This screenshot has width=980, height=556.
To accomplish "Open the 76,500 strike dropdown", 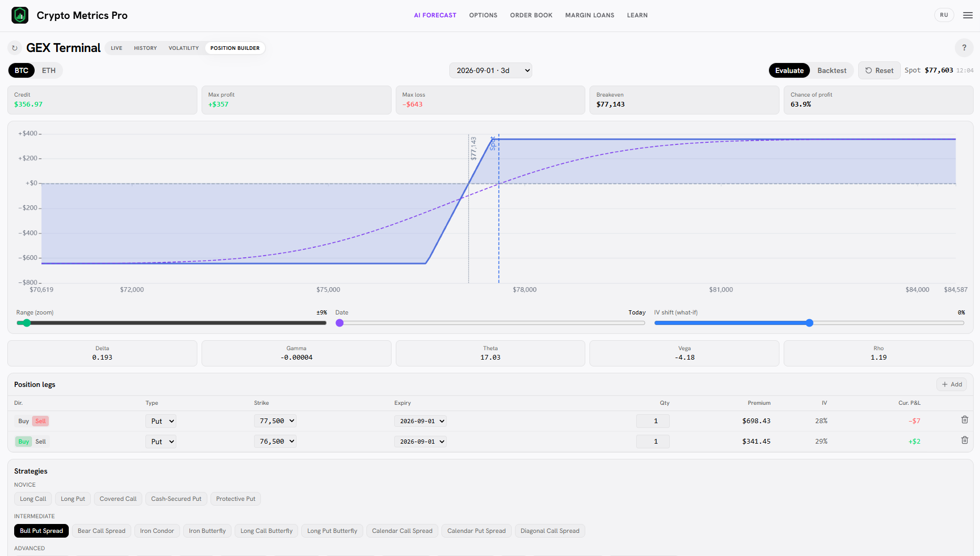I will (x=275, y=441).
